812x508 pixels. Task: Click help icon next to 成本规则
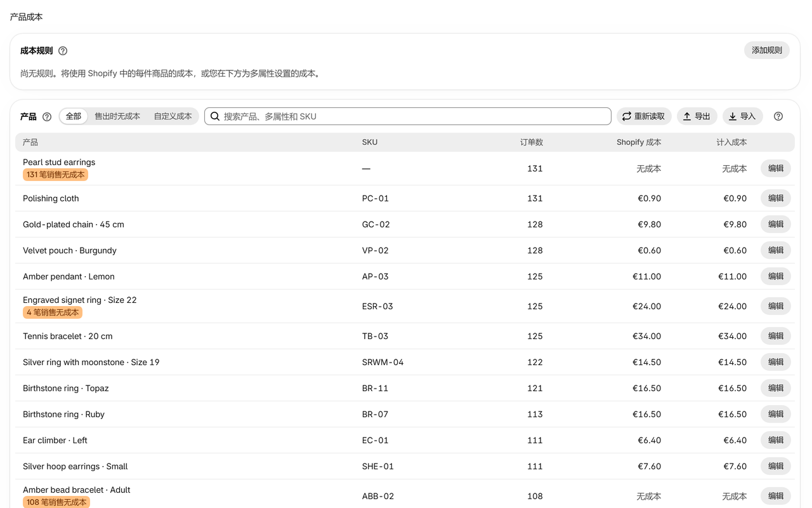(63, 51)
